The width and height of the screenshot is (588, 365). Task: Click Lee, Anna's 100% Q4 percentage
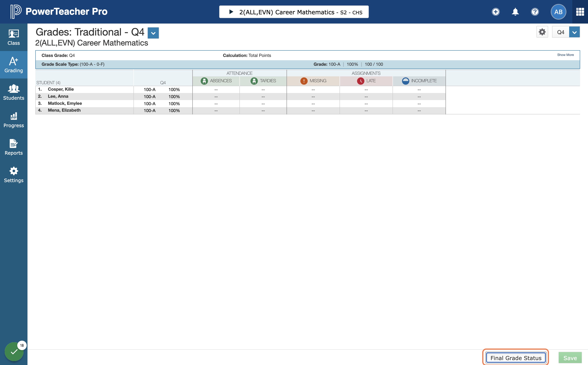(x=174, y=97)
